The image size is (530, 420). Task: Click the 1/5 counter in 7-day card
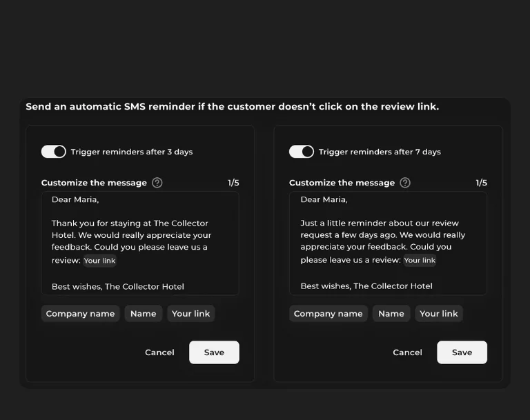click(x=481, y=183)
